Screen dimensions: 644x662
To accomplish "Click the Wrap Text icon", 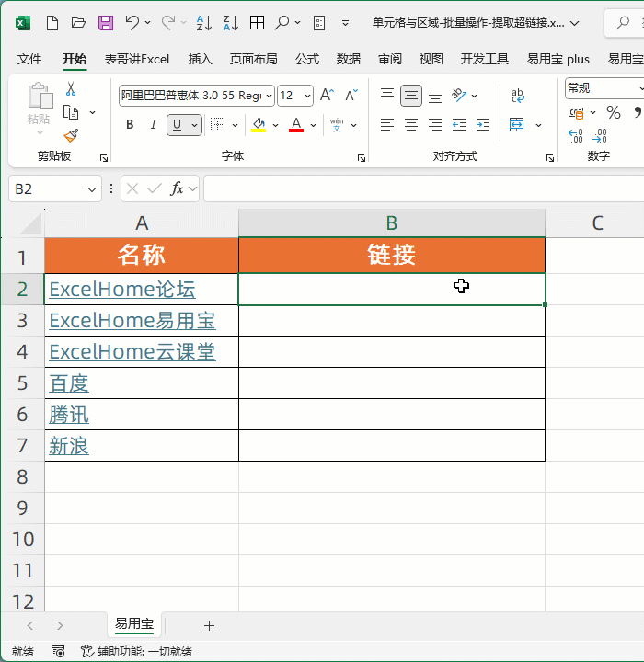I will pyautogui.click(x=518, y=96).
